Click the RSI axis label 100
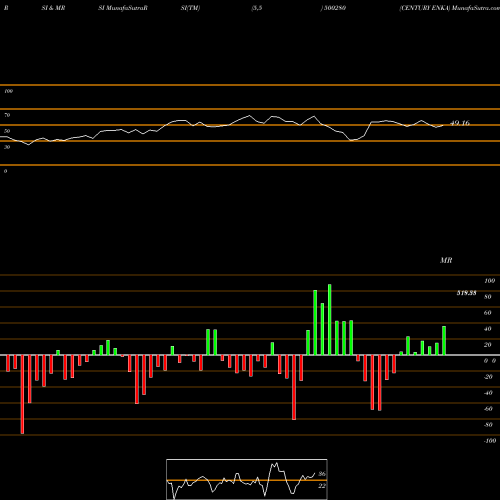Image resolution: width=500 pixels, height=500 pixels. [x=8, y=91]
